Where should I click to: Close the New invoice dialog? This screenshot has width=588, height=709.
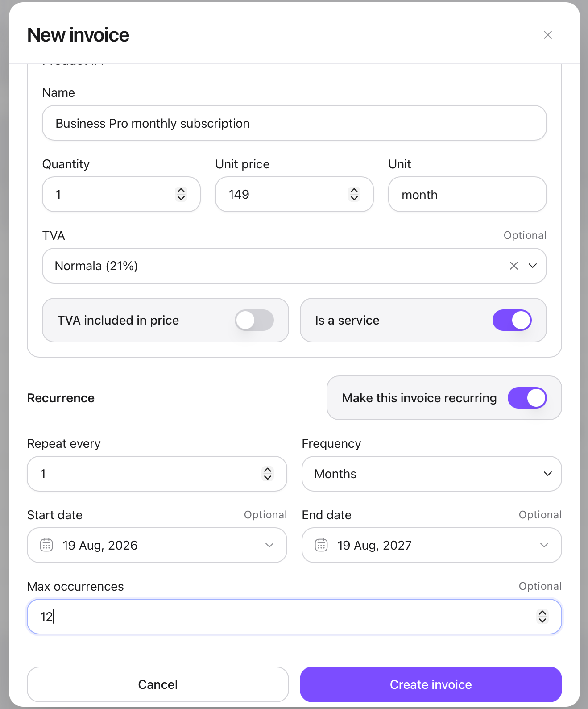547,35
